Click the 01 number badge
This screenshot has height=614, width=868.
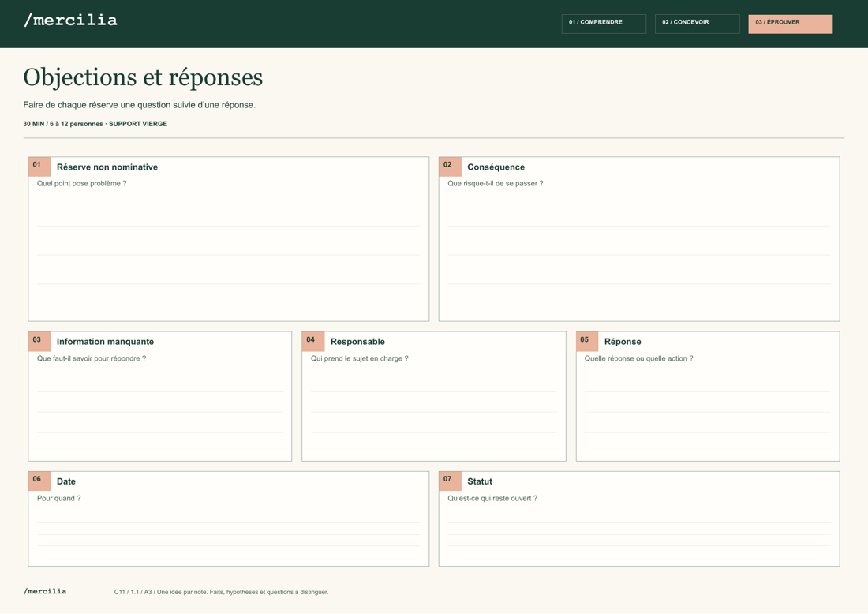pos(39,167)
